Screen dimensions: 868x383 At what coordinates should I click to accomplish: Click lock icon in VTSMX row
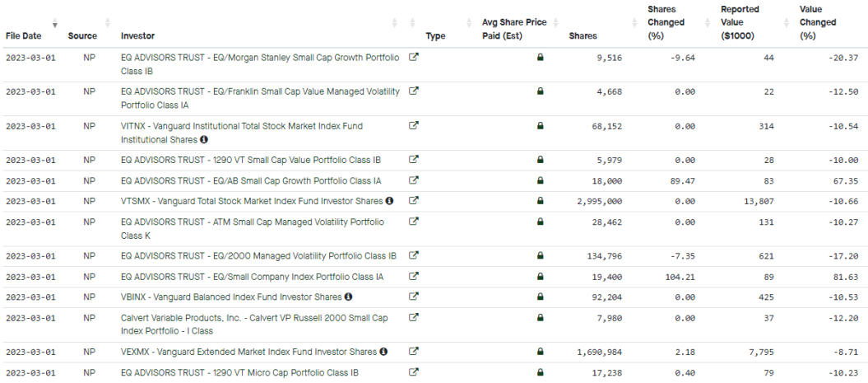coord(541,201)
